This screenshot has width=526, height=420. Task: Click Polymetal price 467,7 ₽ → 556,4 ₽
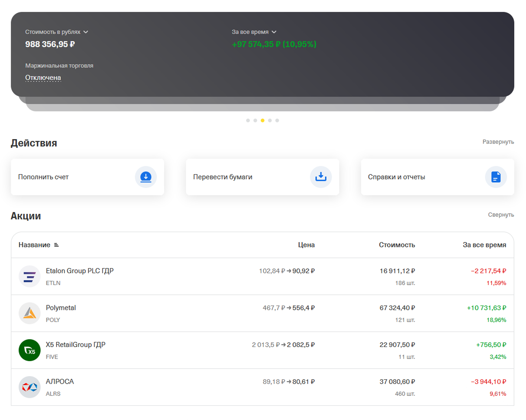coord(289,308)
